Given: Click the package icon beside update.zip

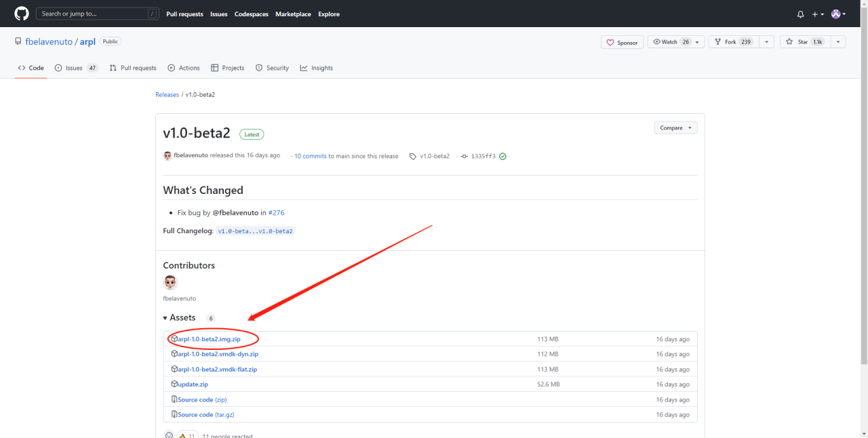Looking at the screenshot, I should click(174, 384).
